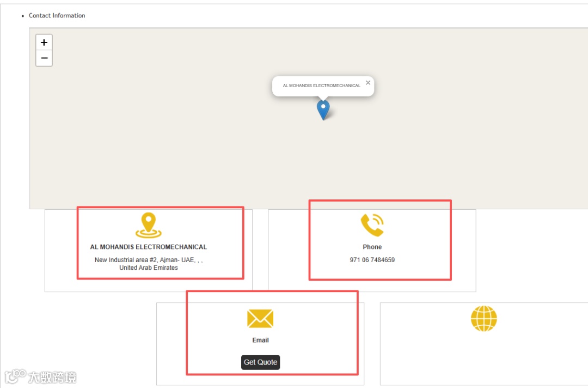The image size is (588, 388).
Task: Click the United Arab Emirates text
Action: click(x=149, y=268)
